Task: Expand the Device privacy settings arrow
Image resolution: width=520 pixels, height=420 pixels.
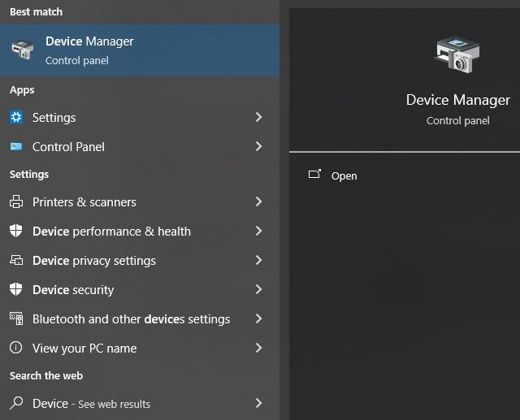Action: coord(258,260)
